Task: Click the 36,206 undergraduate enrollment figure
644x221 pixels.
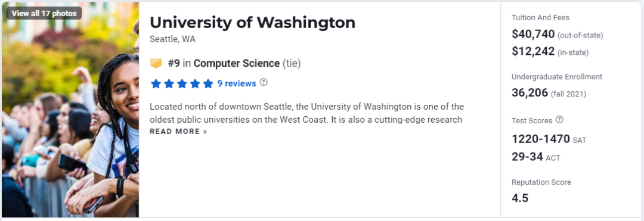Action: (x=530, y=93)
